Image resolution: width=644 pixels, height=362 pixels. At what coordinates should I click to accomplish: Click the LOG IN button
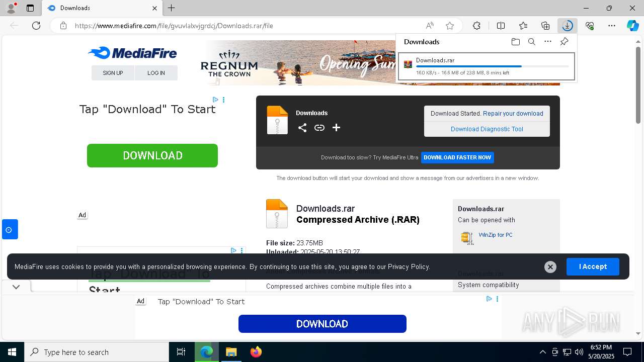tap(156, 73)
